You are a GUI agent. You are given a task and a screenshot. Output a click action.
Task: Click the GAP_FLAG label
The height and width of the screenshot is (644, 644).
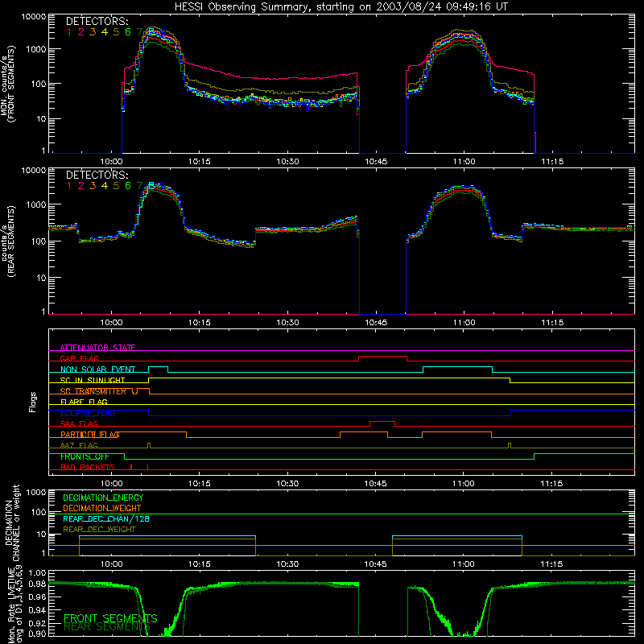point(79,358)
